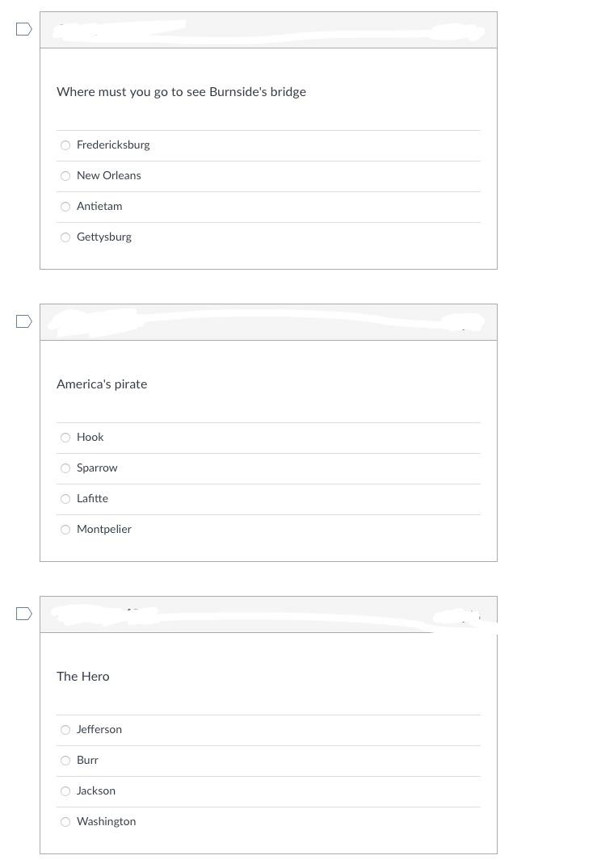Flag the America's pirate question
The height and width of the screenshot is (868, 597).
click(24, 321)
